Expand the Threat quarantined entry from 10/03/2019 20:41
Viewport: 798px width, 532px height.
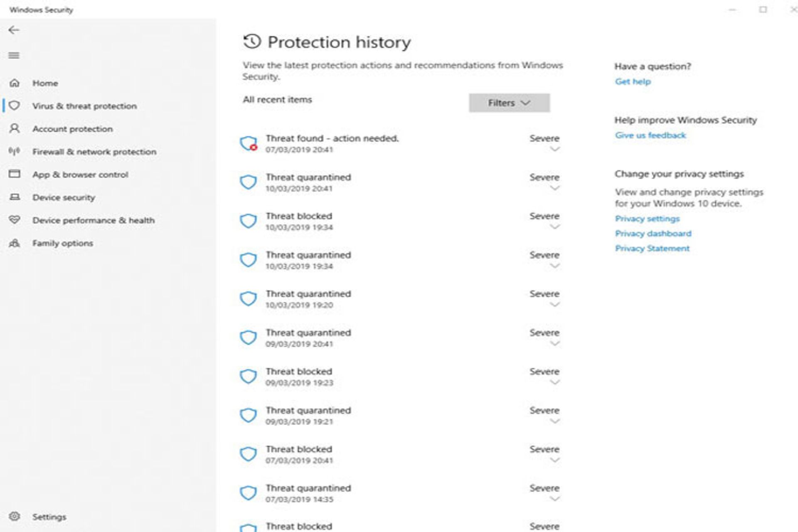click(x=555, y=187)
